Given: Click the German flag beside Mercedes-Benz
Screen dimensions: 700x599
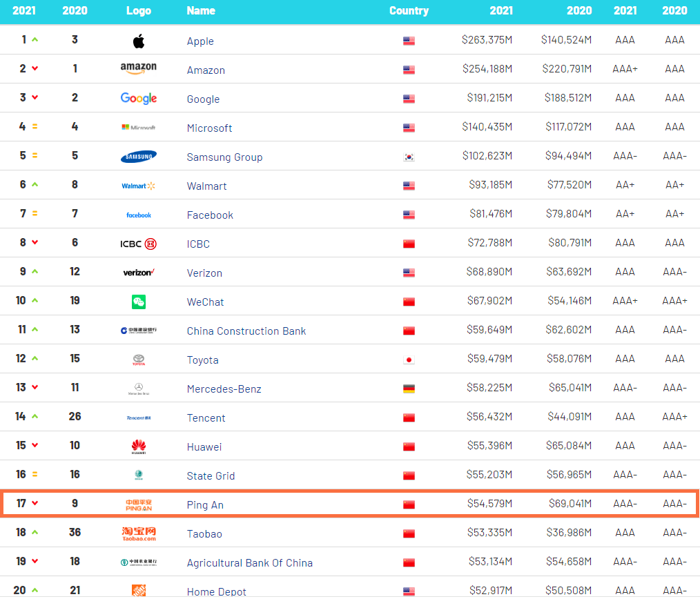Looking at the screenshot, I should point(409,388).
